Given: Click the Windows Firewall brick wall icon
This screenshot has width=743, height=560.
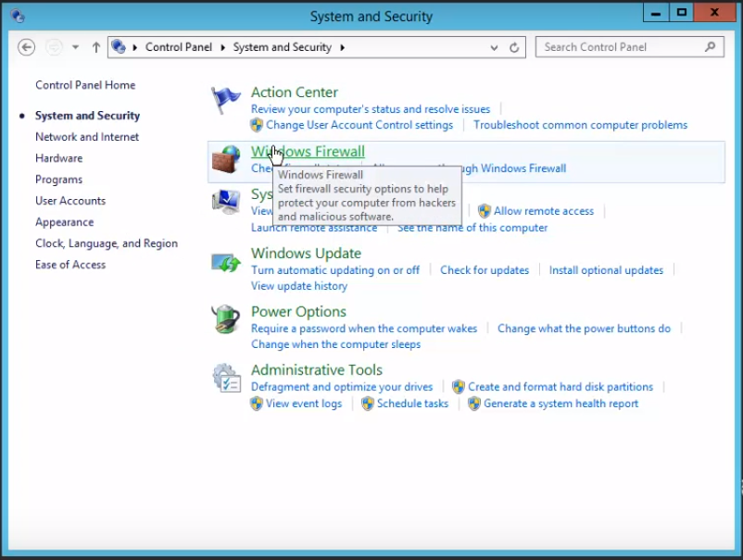Looking at the screenshot, I should [x=226, y=159].
